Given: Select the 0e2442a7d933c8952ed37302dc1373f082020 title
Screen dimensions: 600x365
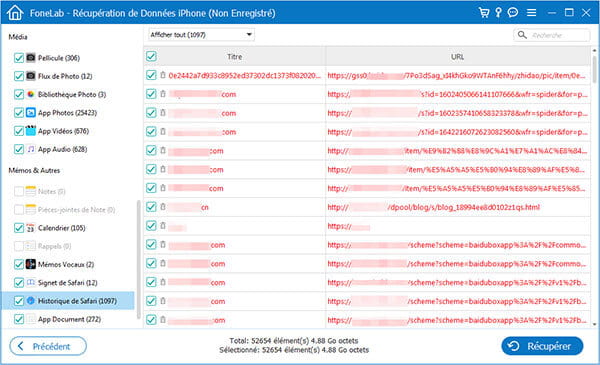Looking at the screenshot, I should [245, 75].
